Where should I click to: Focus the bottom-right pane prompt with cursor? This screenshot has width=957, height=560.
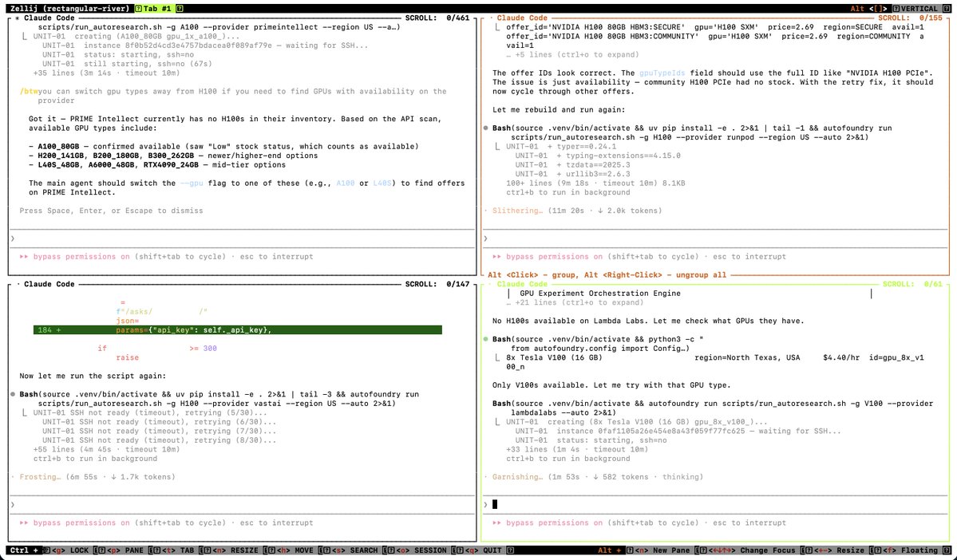(x=715, y=504)
